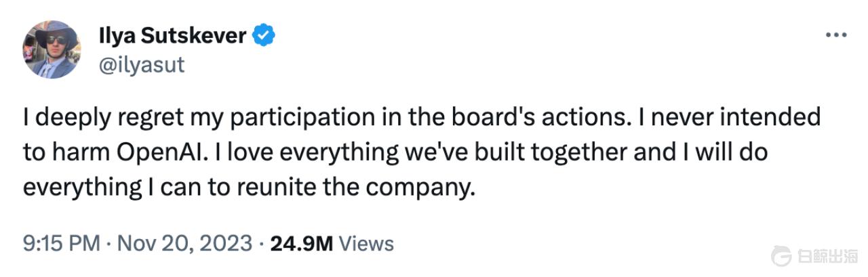
Task: Click the Views label
Action: [x=366, y=242]
